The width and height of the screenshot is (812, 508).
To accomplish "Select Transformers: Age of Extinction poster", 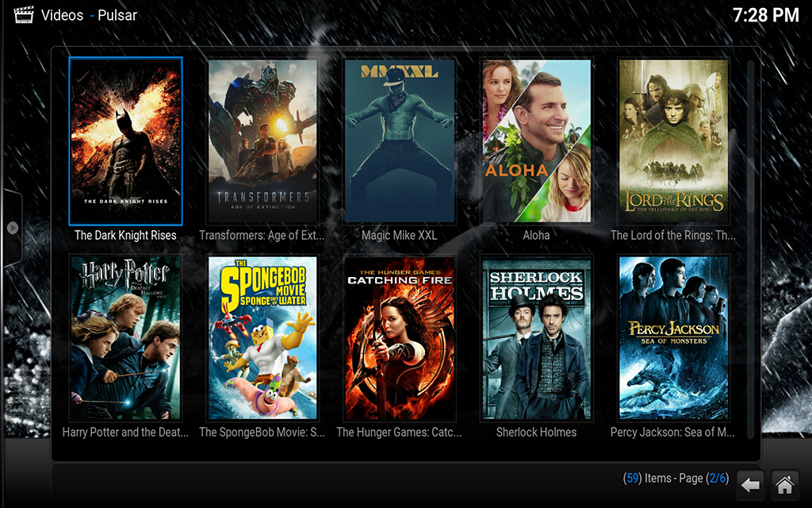I will (262, 141).
